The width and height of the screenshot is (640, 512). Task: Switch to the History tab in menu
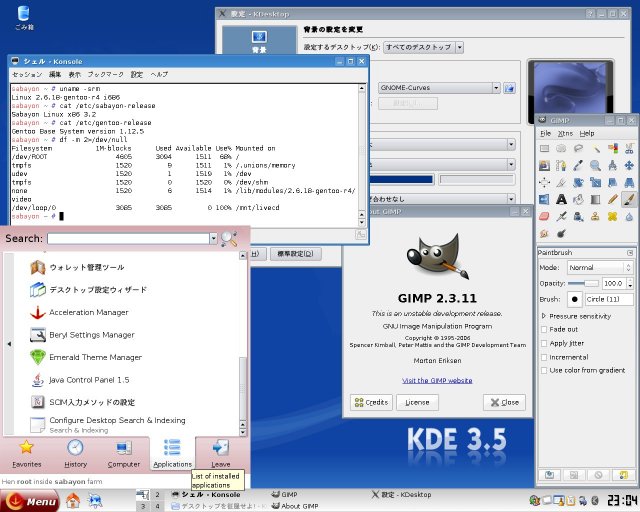click(76, 454)
